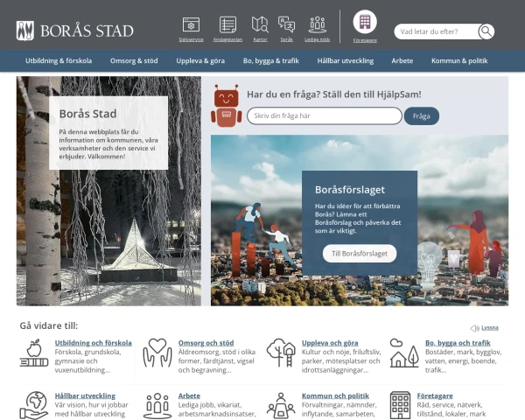Focus the 'Vad letar du efter?' search field
525x420 pixels.
point(437,31)
